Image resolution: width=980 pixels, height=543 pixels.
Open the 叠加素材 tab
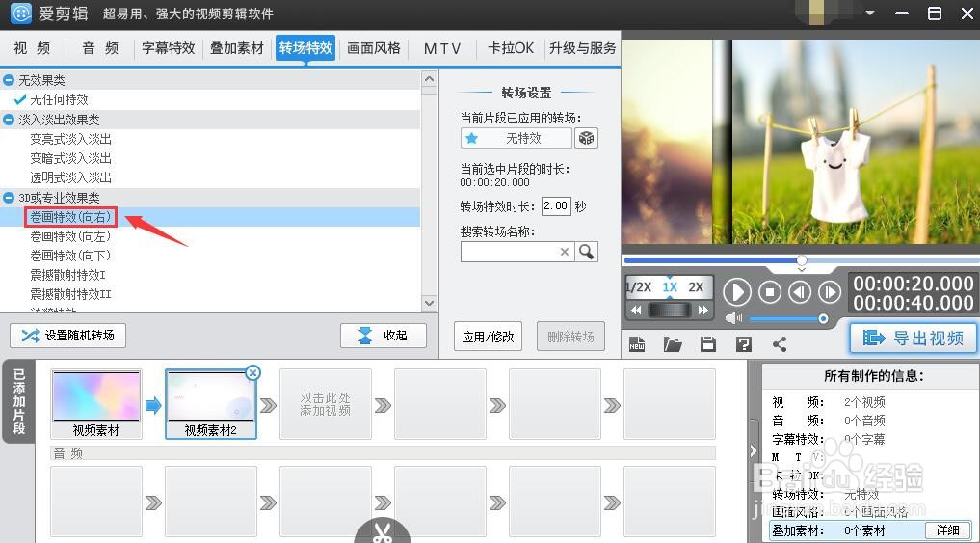tap(237, 48)
